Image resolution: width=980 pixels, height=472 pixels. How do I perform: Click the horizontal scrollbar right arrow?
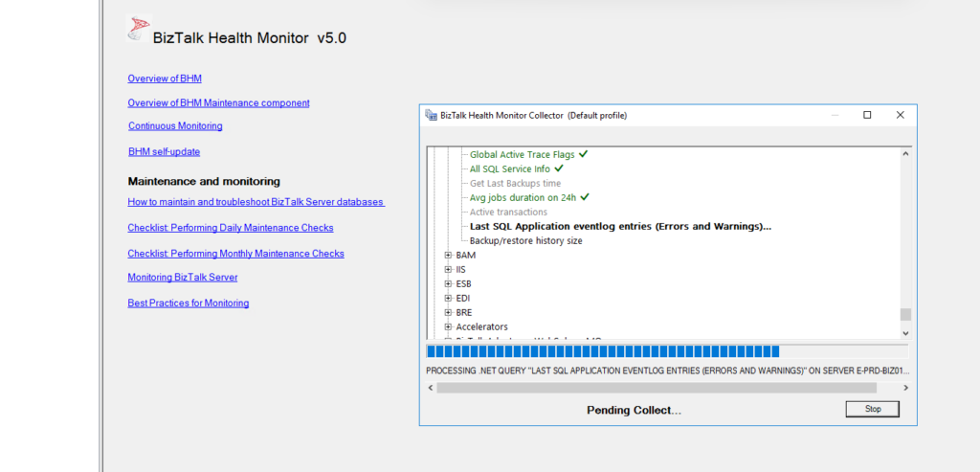[905, 389]
